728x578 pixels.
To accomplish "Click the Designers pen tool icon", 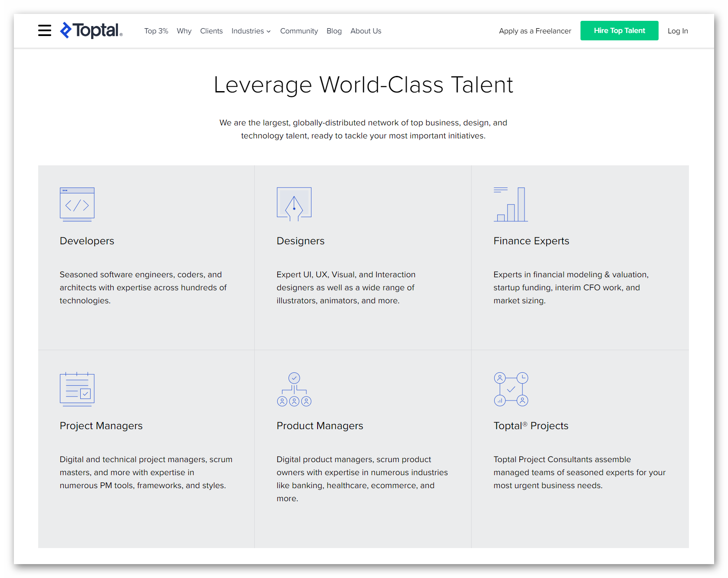I will (x=294, y=204).
